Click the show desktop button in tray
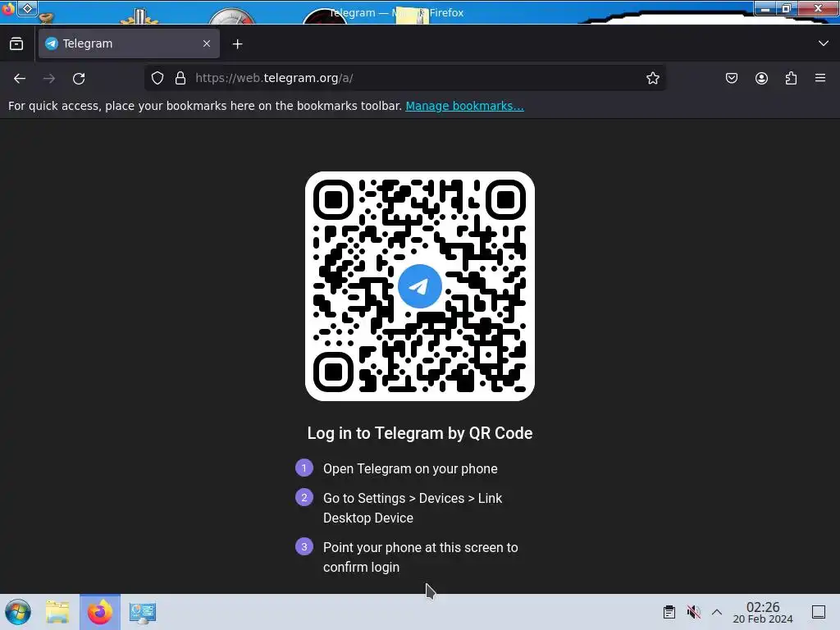This screenshot has width=840, height=630. (x=819, y=612)
